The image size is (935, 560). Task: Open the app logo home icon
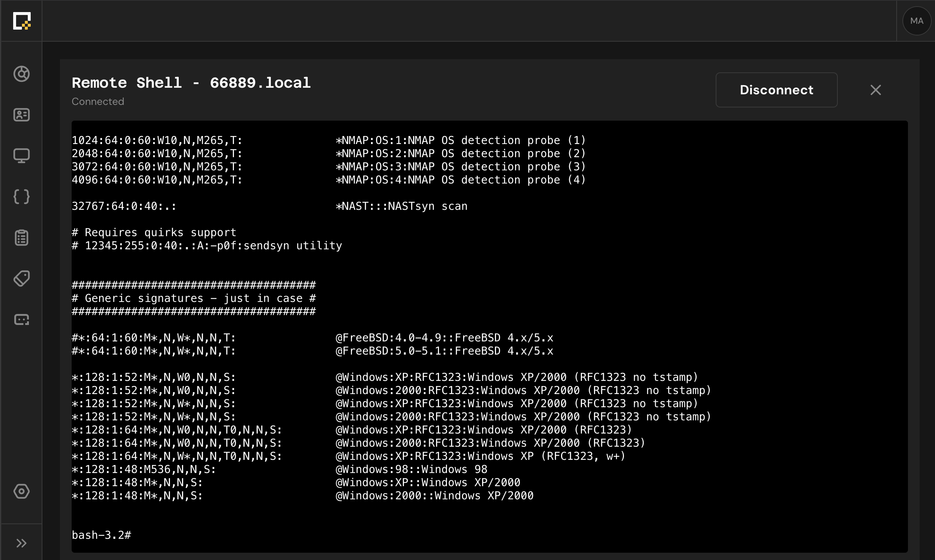(22, 21)
